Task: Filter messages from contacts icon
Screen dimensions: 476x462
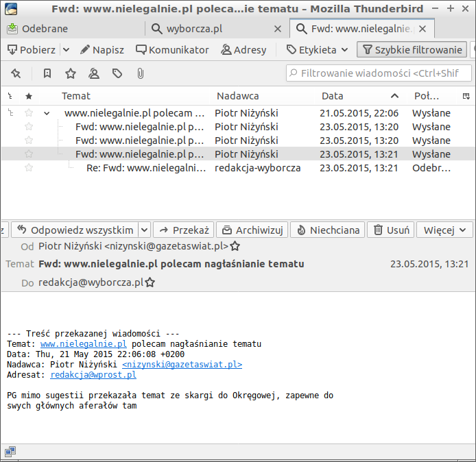Action: 94,73
